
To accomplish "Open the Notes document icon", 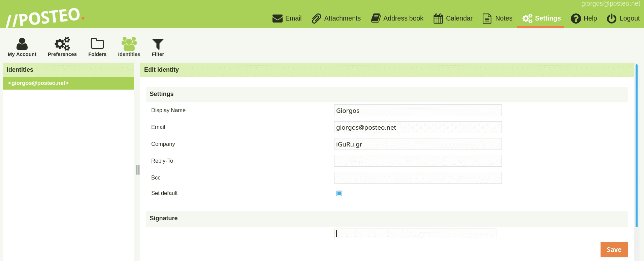I will pyautogui.click(x=487, y=19).
